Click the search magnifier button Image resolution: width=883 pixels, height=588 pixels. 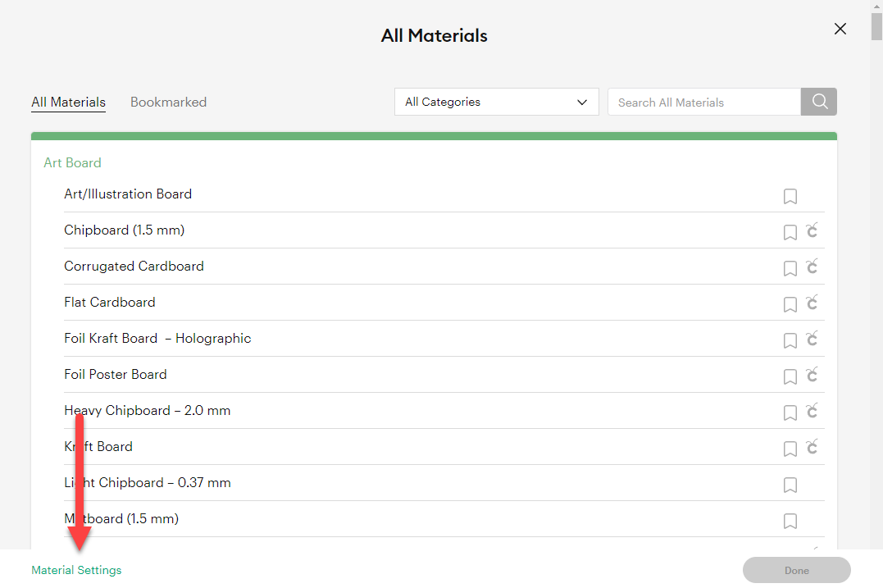(819, 102)
